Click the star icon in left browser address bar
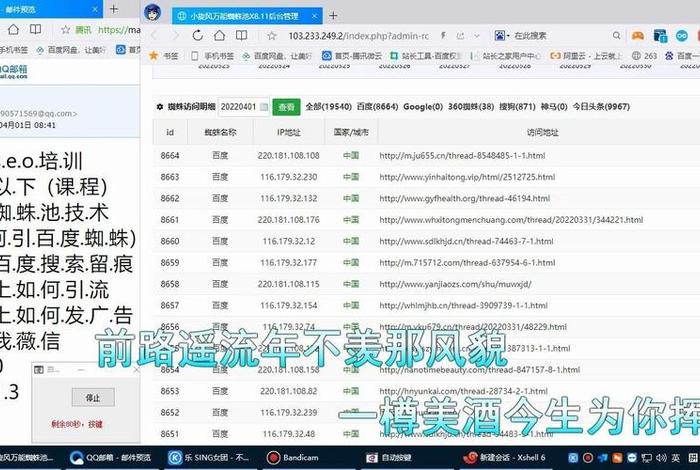The image size is (700, 470). tap(66, 30)
